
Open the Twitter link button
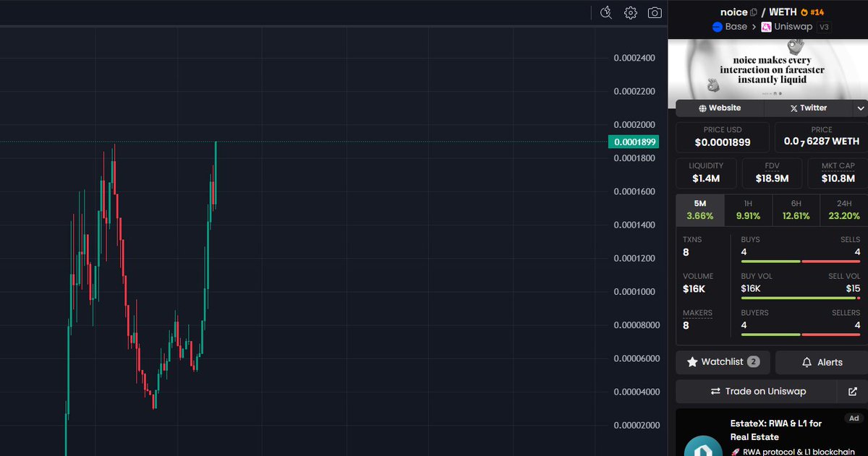point(809,108)
